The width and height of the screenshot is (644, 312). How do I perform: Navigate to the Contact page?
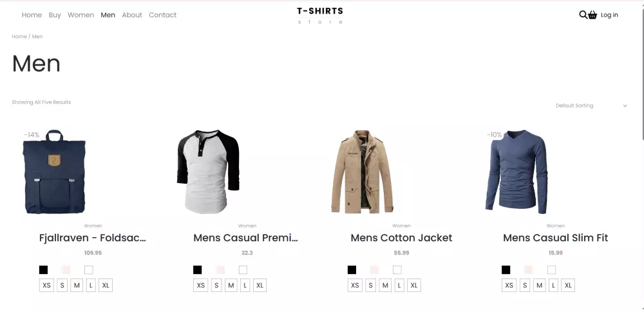162,15
